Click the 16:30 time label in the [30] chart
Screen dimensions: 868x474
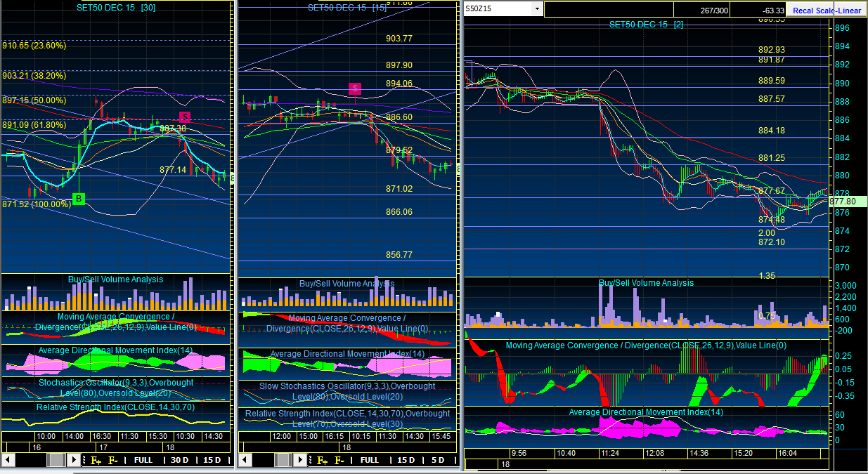pyautogui.click(x=103, y=436)
